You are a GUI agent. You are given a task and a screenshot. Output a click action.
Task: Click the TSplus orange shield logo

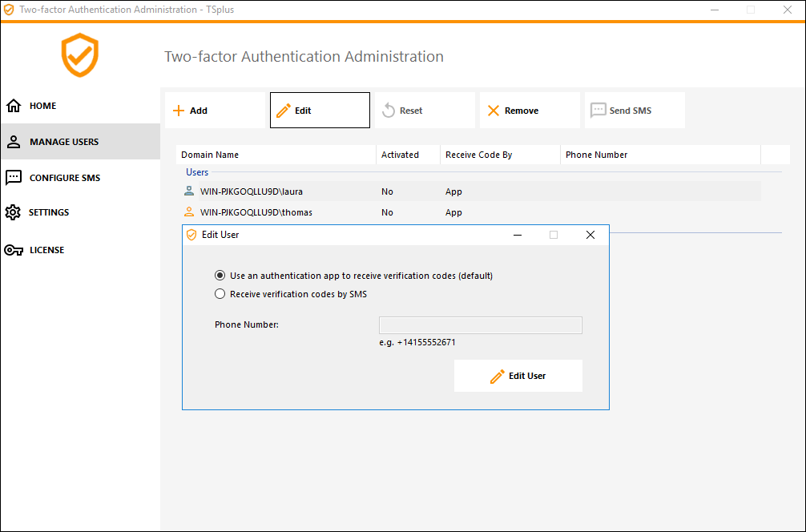tap(80, 55)
